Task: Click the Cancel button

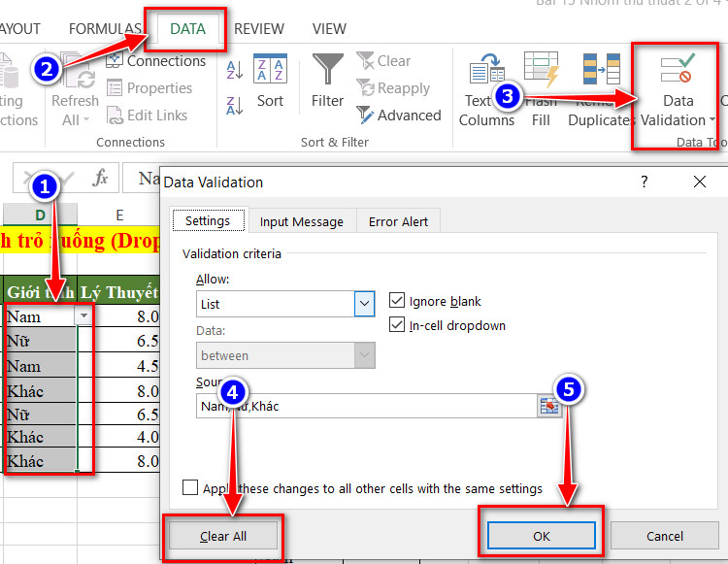Action: (665, 536)
